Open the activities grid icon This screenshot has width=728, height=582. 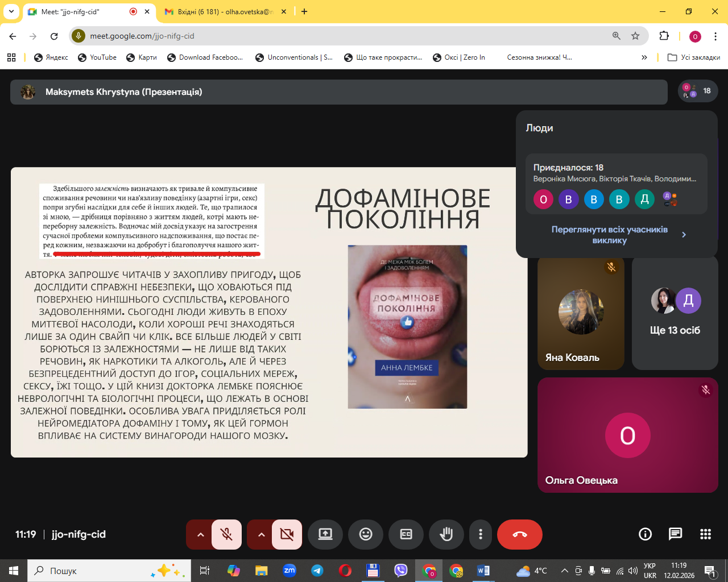click(x=705, y=534)
